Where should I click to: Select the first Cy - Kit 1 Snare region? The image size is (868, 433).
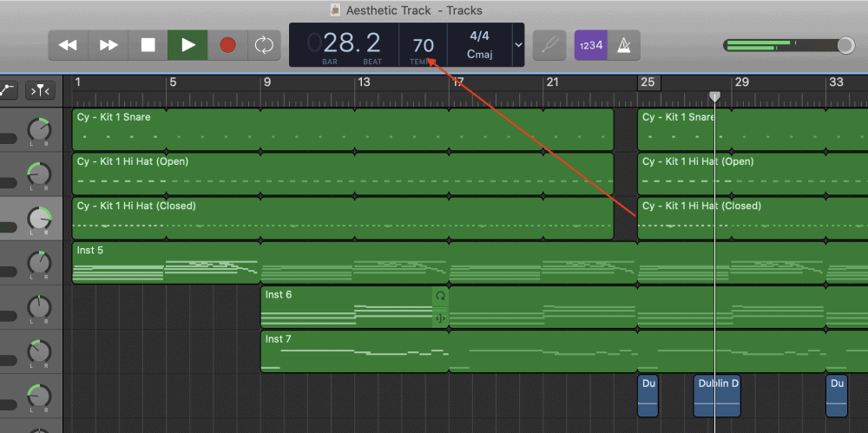click(x=343, y=129)
